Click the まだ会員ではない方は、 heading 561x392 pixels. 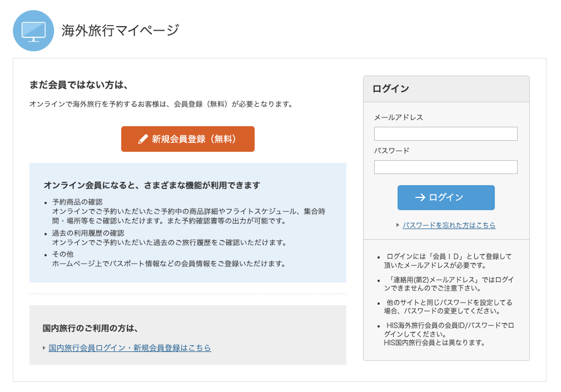(79, 85)
